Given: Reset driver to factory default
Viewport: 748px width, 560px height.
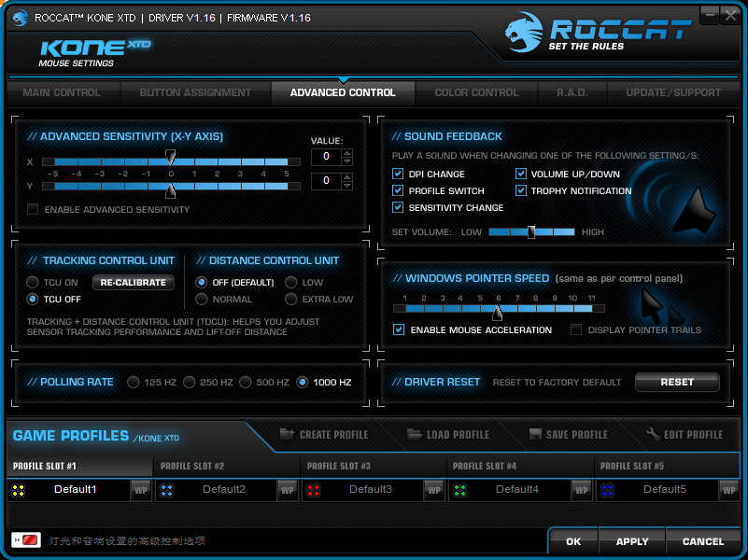Looking at the screenshot, I should click(x=677, y=382).
